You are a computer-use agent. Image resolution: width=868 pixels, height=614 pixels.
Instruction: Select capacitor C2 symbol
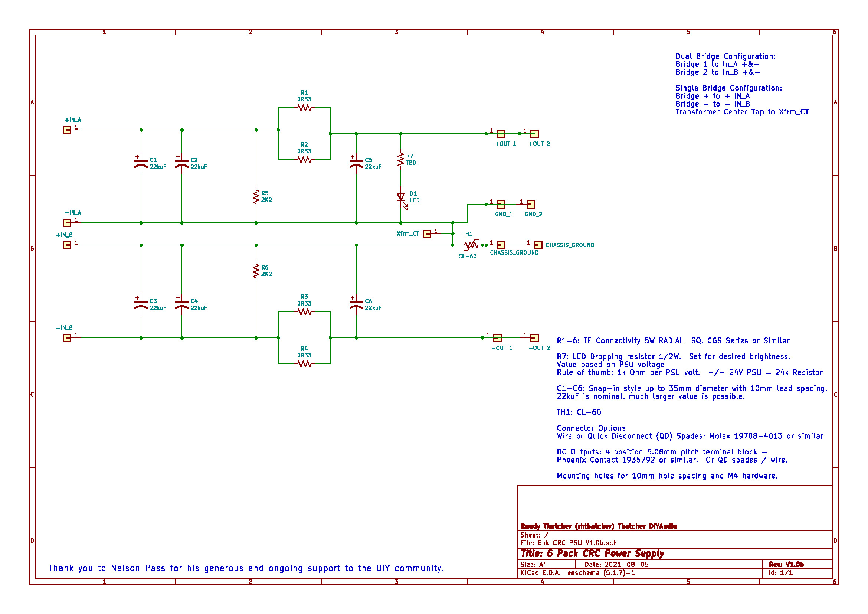182,163
